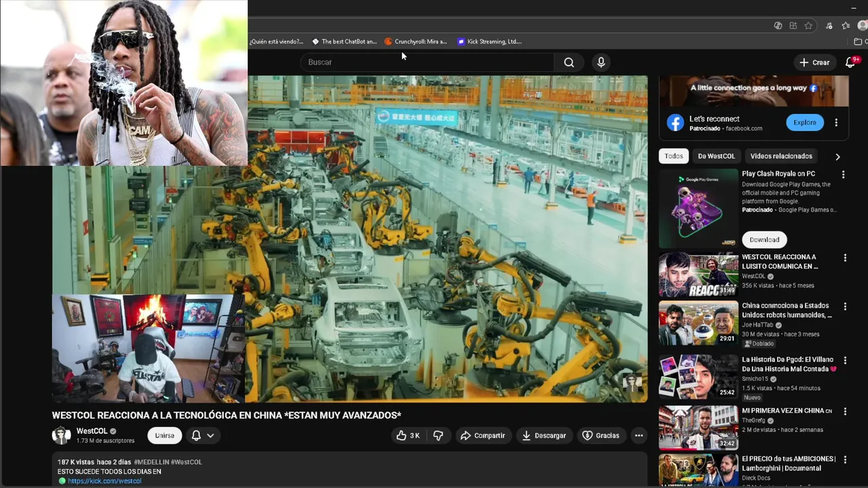Image resolution: width=868 pixels, height=488 pixels.
Task: Open the kick.com/westcol link in description
Action: (104, 481)
